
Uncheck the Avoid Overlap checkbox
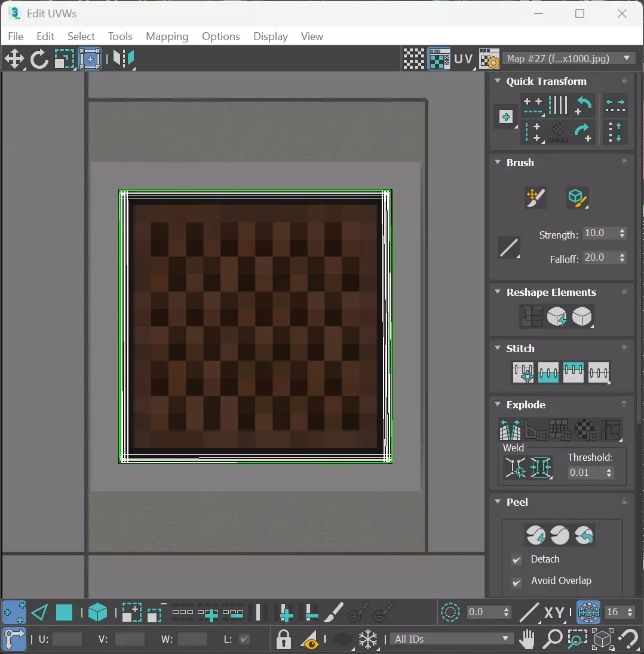click(516, 582)
